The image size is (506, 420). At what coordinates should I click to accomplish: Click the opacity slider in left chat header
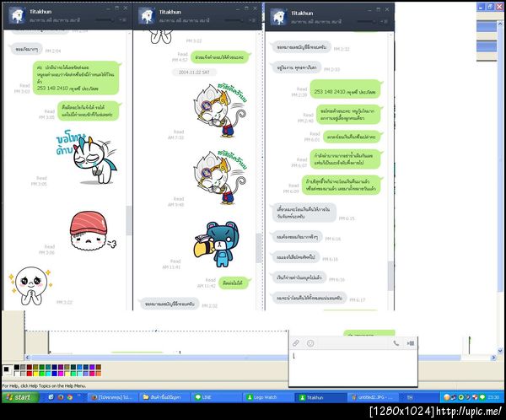[x=105, y=20]
